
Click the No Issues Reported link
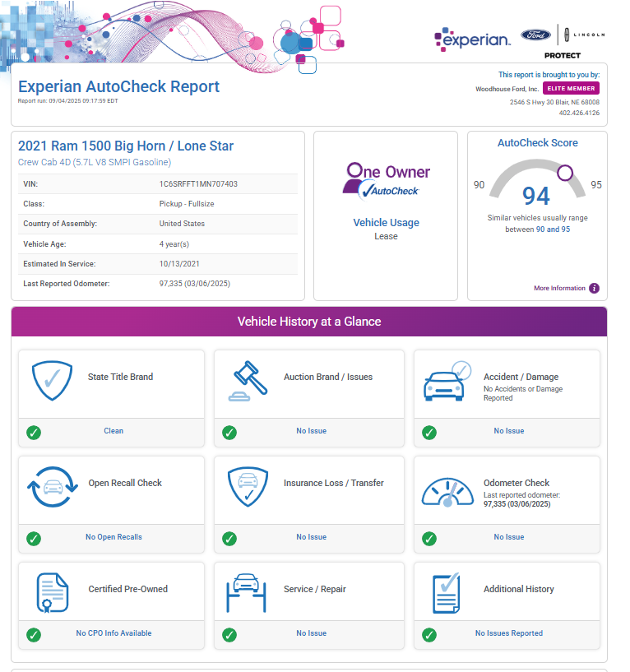coord(508,633)
